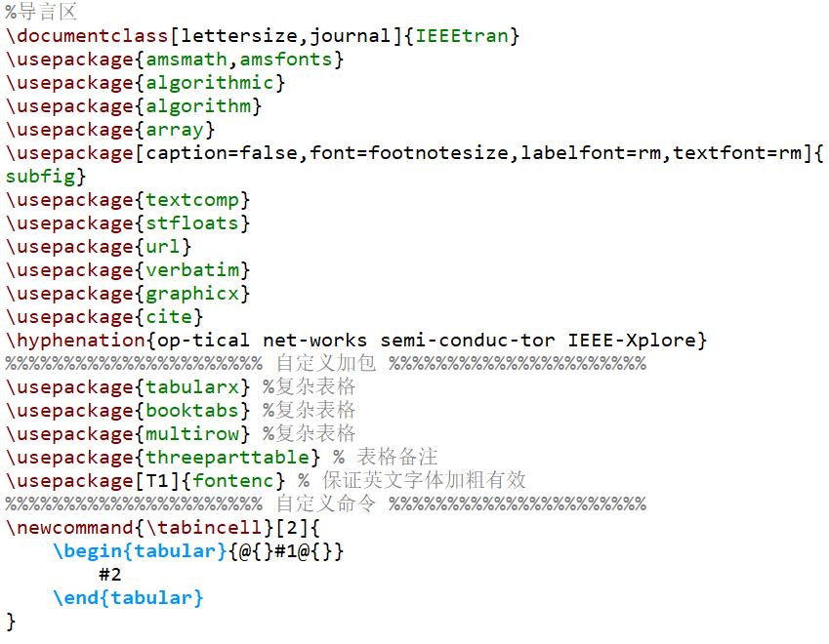Click the 自定义命令 comment heading
829x644 pixels.
tap(326, 504)
